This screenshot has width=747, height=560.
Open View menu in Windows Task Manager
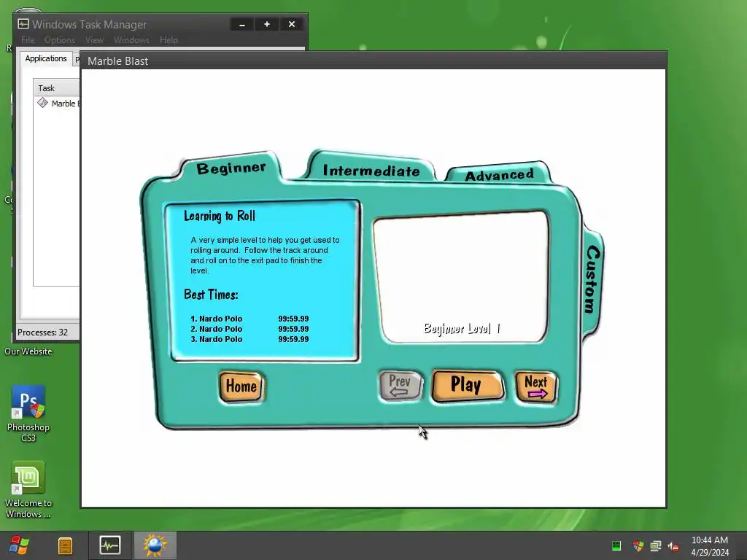click(94, 40)
